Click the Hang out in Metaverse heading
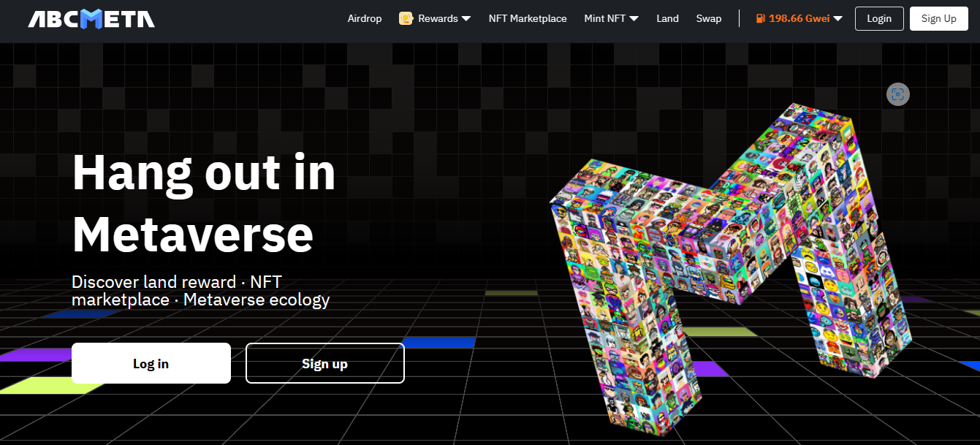The image size is (980, 445). tap(203, 203)
